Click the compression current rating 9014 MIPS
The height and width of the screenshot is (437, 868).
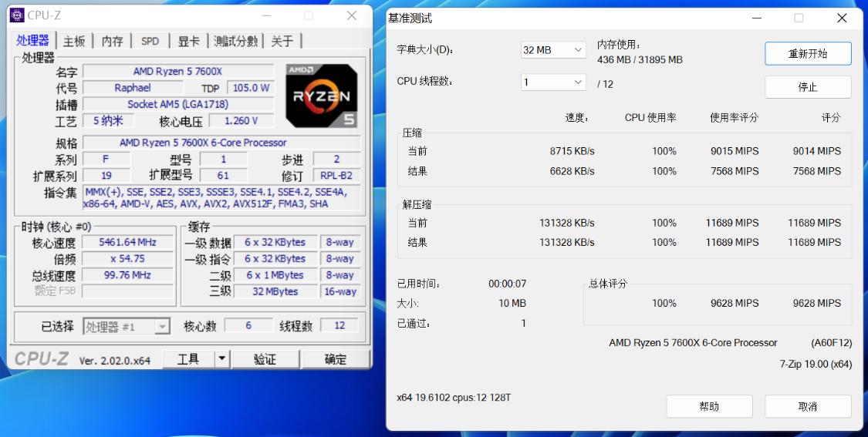pyautogui.click(x=816, y=151)
